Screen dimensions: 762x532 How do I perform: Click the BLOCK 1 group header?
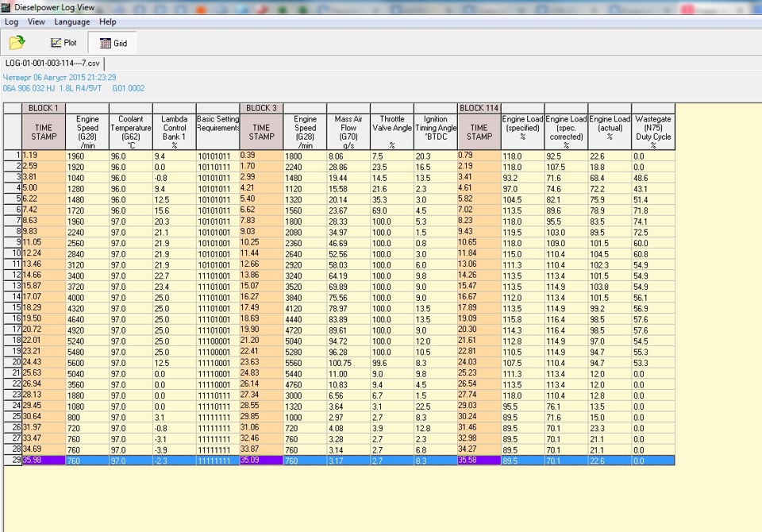44,108
